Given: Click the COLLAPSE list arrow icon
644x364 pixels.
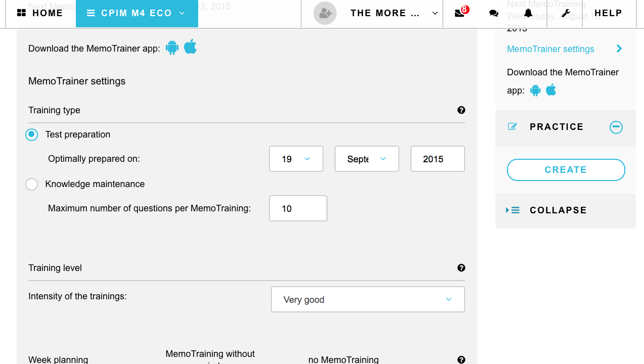Looking at the screenshot, I should tap(513, 210).
